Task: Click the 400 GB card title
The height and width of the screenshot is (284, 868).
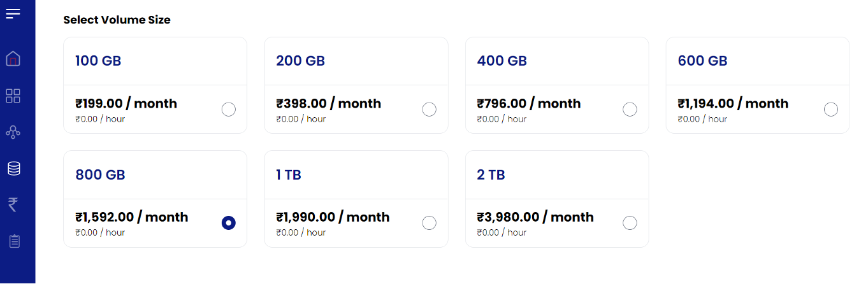Action: pos(502,61)
